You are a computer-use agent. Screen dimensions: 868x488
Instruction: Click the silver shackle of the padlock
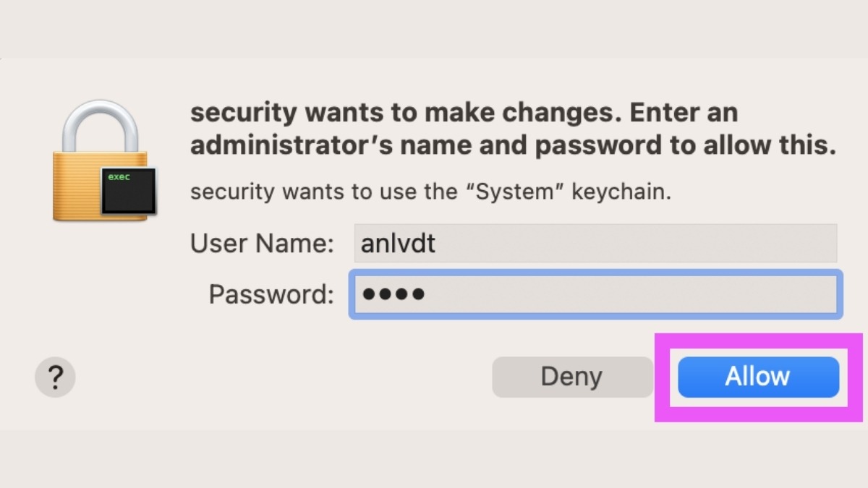coord(100,127)
